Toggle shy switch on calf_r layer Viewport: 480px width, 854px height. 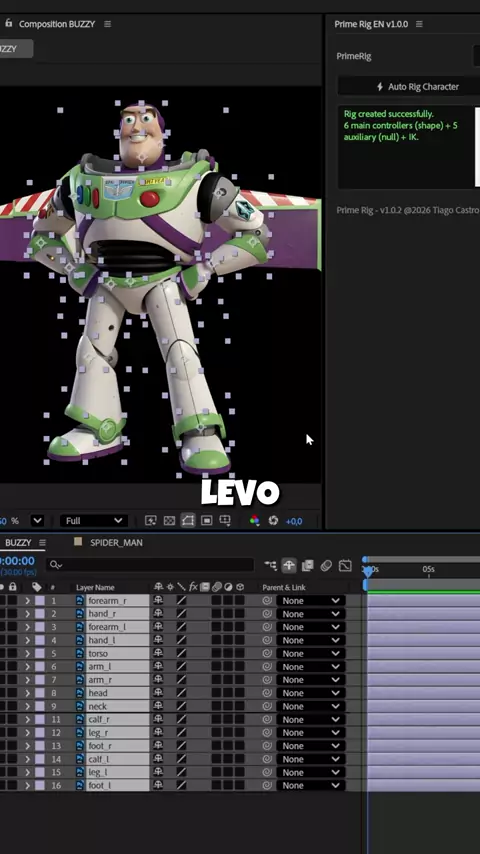(x=159, y=719)
